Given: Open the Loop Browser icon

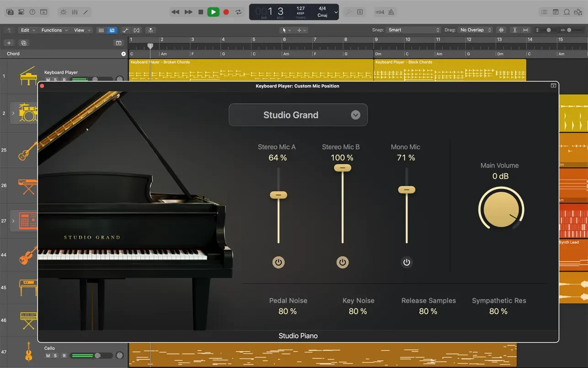Looking at the screenshot, I should coord(567,12).
